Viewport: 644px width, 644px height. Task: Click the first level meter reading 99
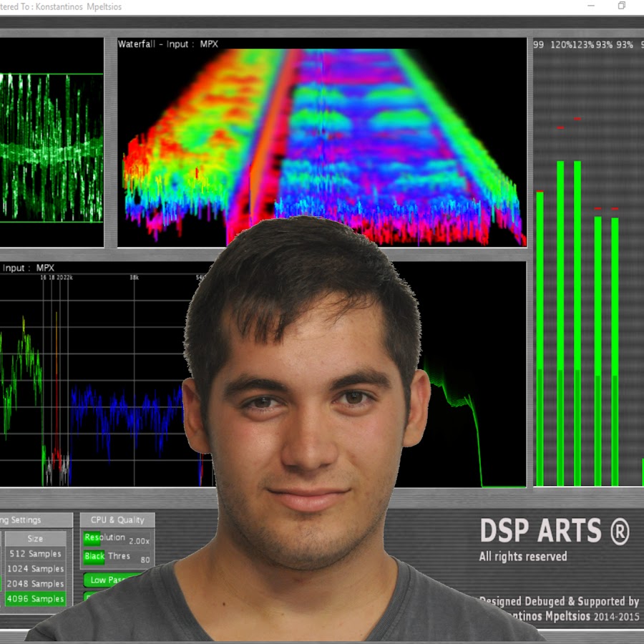click(x=538, y=45)
